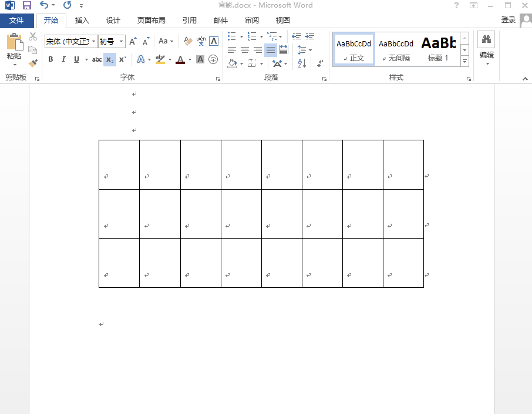Click the Save icon in the title bar

click(x=27, y=5)
